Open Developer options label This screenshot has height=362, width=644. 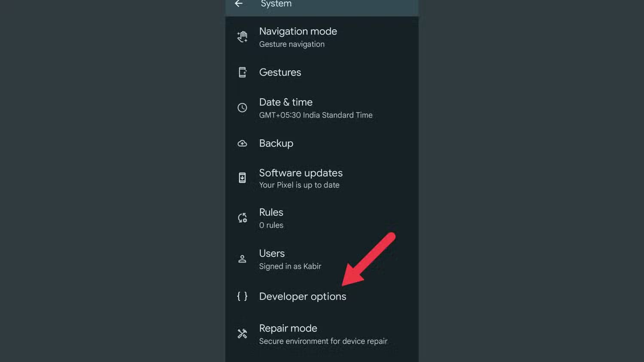[x=302, y=296]
